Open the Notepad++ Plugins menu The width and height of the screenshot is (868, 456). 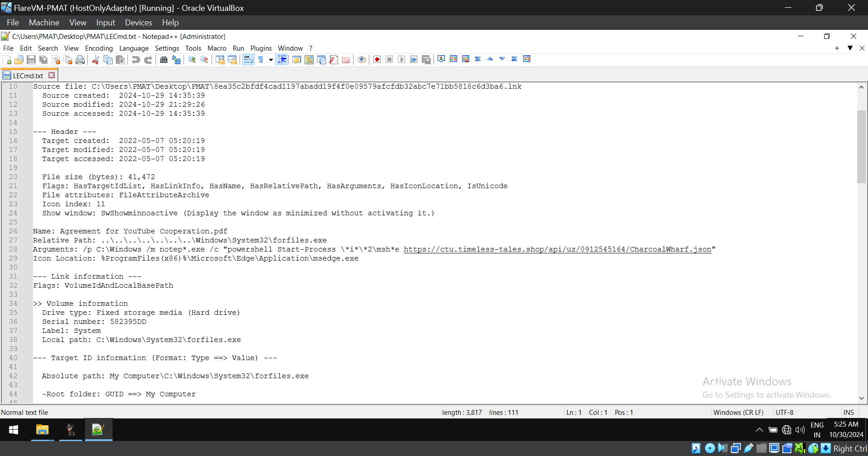tap(261, 48)
